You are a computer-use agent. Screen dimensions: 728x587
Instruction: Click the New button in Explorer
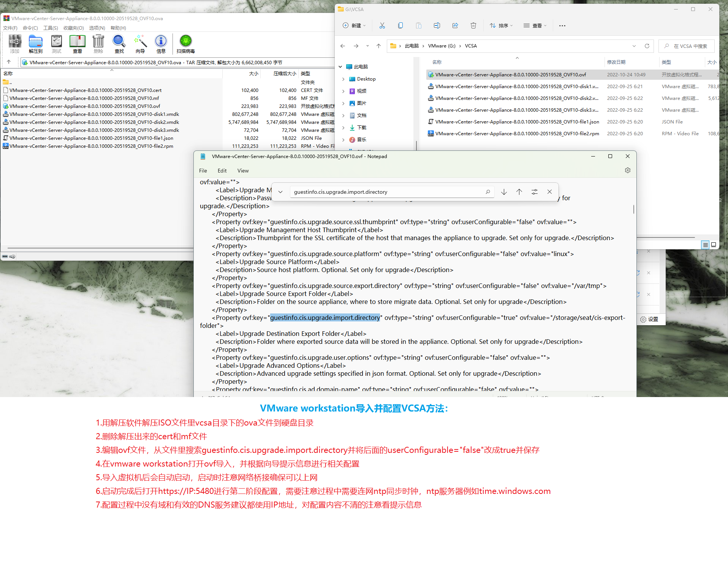click(x=354, y=25)
